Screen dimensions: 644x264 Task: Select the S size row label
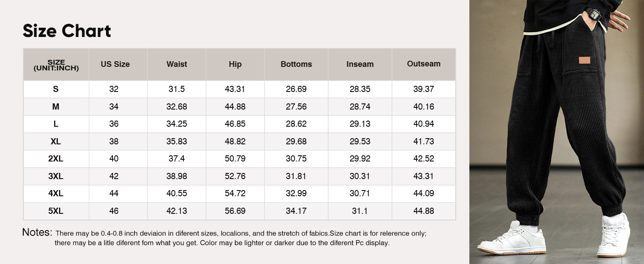pos(56,89)
